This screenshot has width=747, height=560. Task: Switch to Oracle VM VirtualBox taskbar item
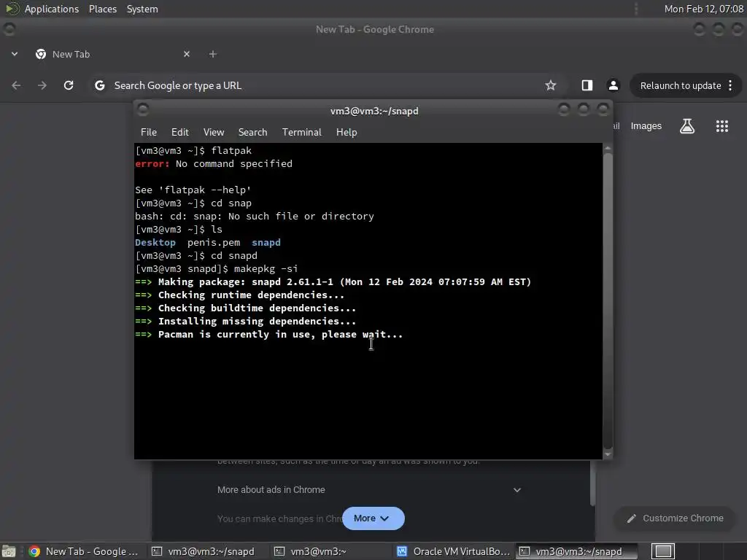click(454, 551)
